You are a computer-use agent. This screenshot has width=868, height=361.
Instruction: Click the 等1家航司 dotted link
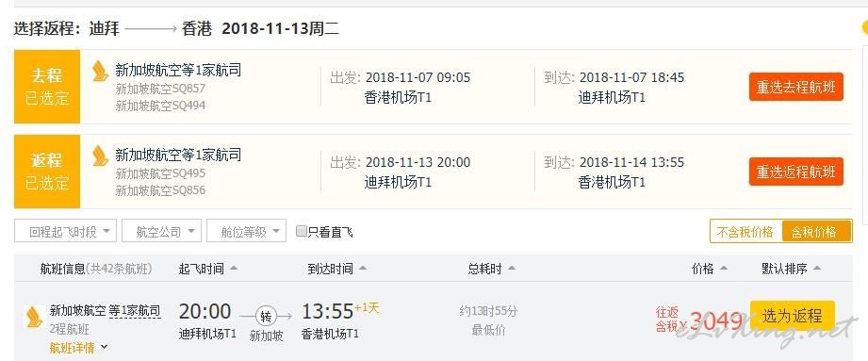(x=135, y=311)
